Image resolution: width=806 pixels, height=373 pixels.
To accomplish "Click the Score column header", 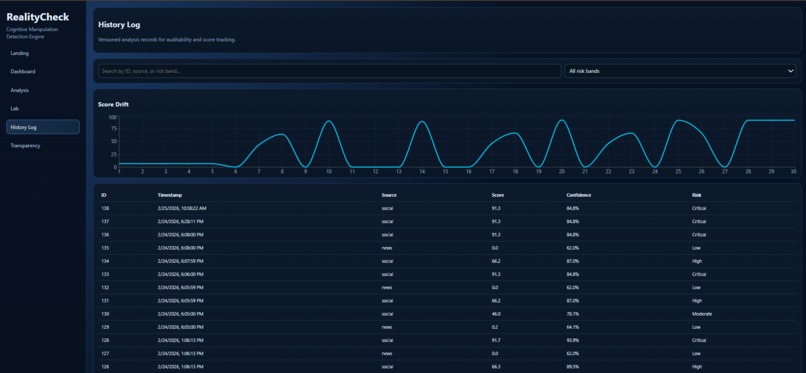I will (x=497, y=195).
